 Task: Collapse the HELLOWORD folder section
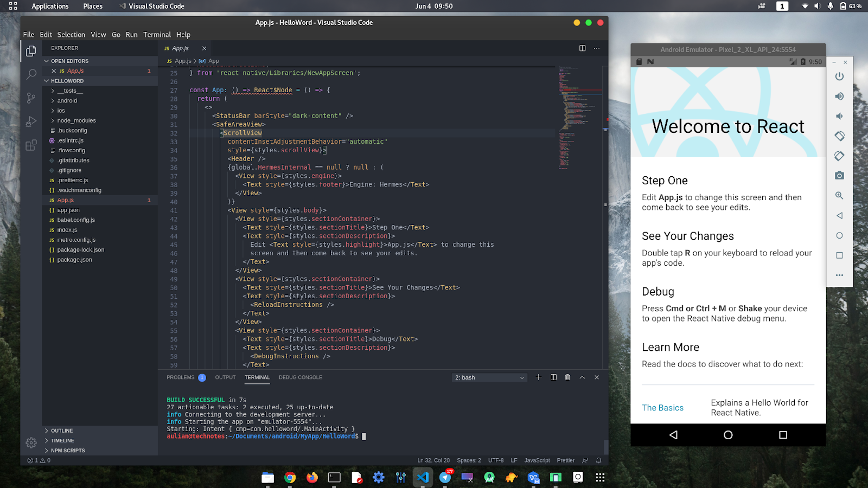(100, 81)
